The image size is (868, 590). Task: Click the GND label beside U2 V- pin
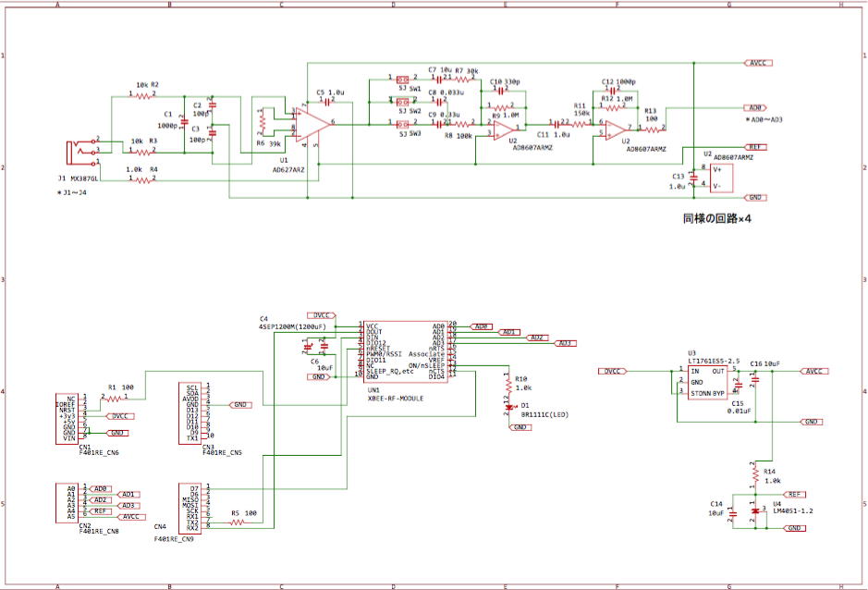[755, 197]
